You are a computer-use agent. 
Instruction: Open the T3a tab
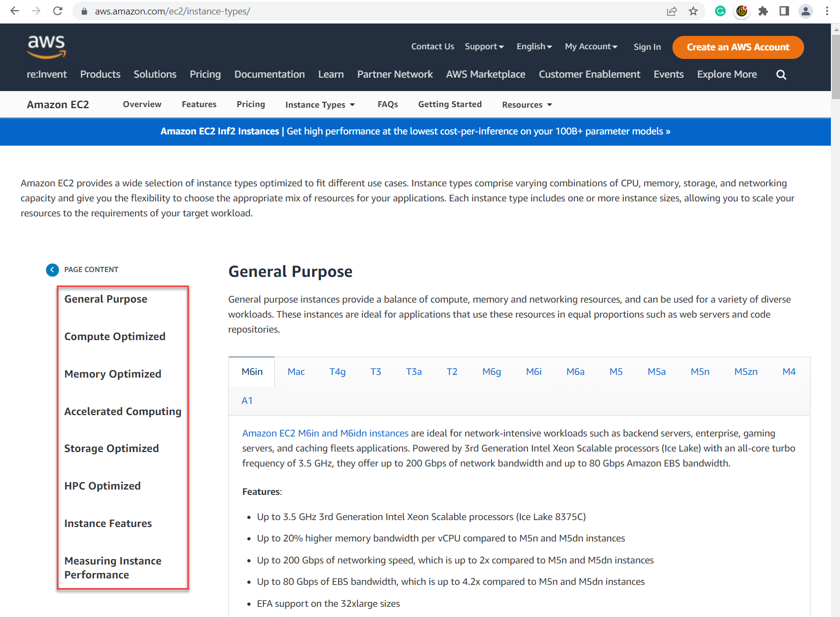[414, 372]
